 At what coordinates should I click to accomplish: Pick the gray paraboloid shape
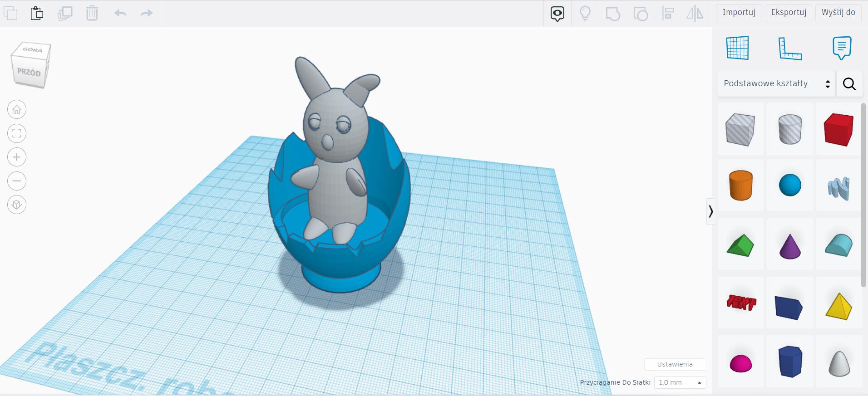click(x=839, y=363)
